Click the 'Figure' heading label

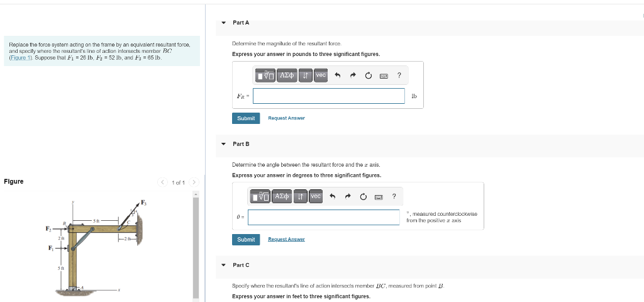coord(14,182)
